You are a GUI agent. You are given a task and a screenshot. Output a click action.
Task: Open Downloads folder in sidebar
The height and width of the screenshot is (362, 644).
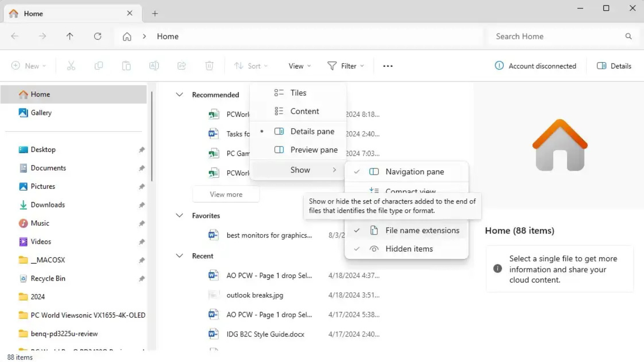(48, 205)
